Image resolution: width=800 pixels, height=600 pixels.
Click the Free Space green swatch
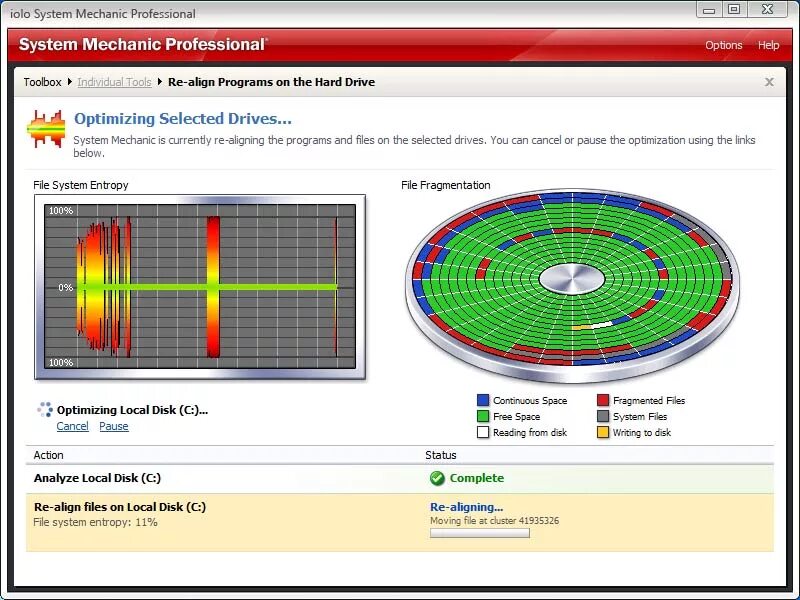(x=483, y=416)
